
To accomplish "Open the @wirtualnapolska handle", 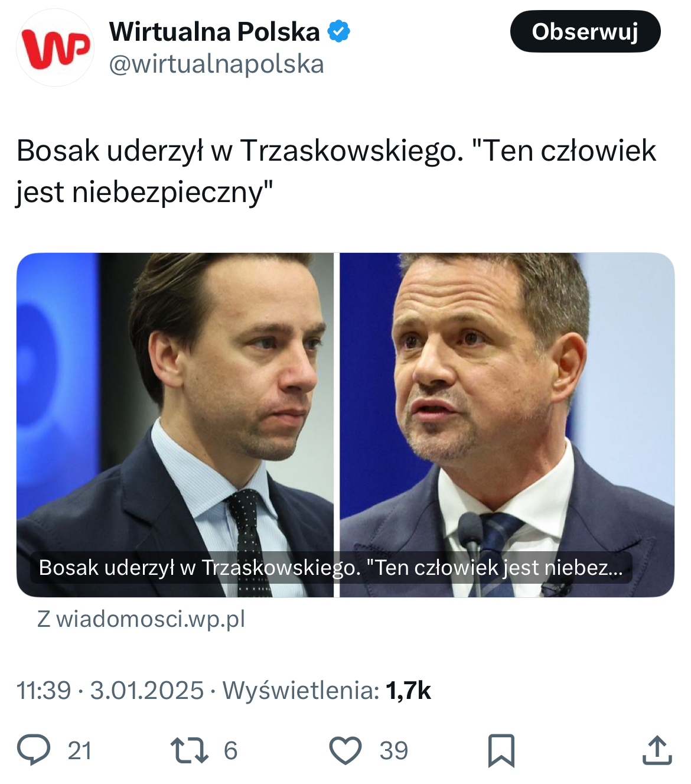I will point(216,64).
